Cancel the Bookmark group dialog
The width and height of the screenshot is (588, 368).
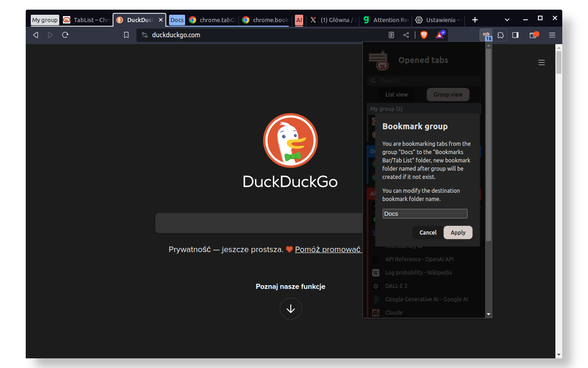coord(428,232)
